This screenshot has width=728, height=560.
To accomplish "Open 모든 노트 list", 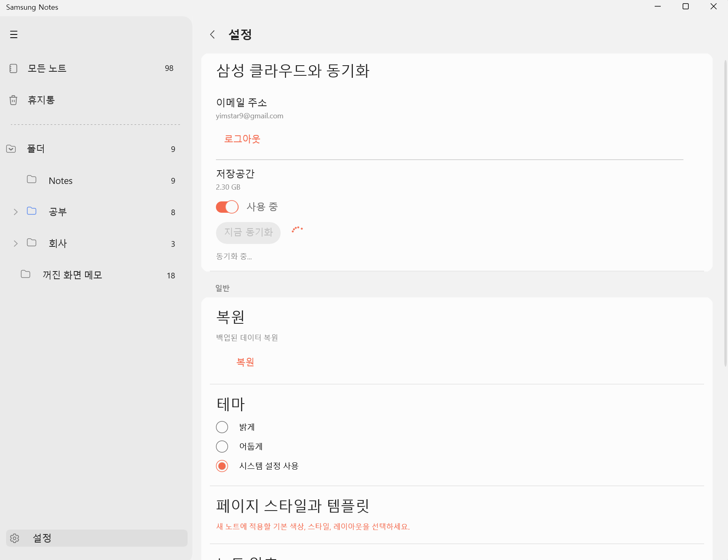I will (x=96, y=68).
